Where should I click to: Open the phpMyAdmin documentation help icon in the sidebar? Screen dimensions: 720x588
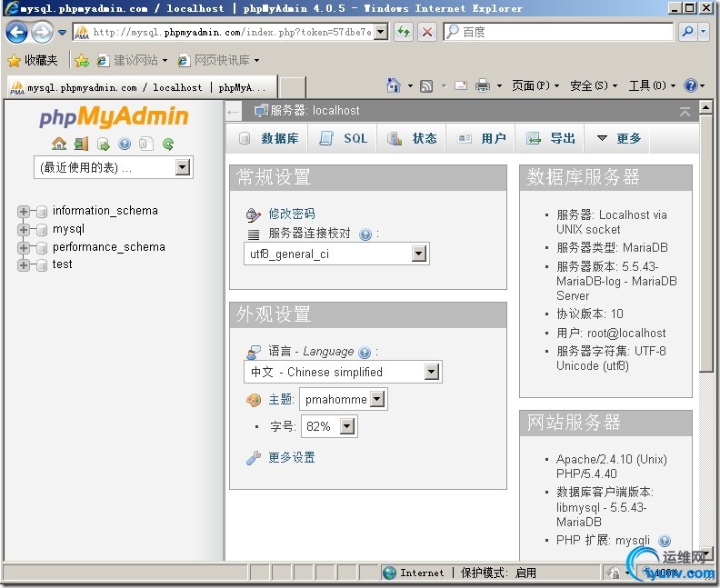(125, 145)
